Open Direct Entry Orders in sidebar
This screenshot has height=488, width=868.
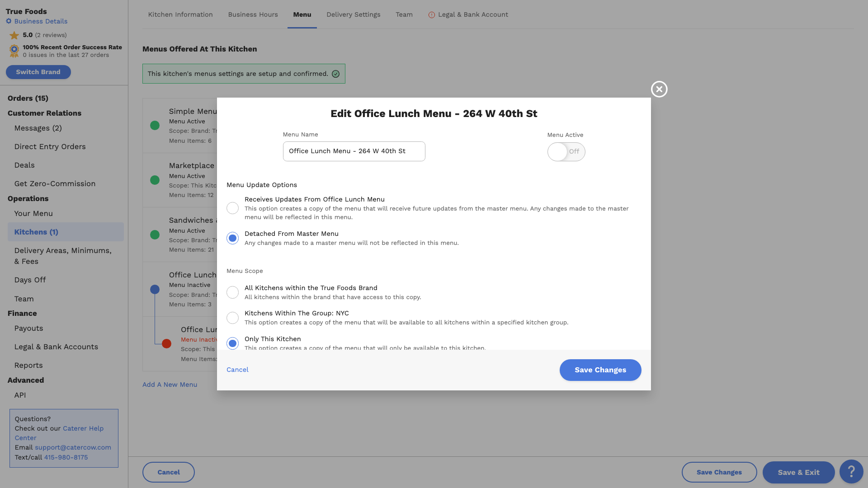tap(50, 147)
